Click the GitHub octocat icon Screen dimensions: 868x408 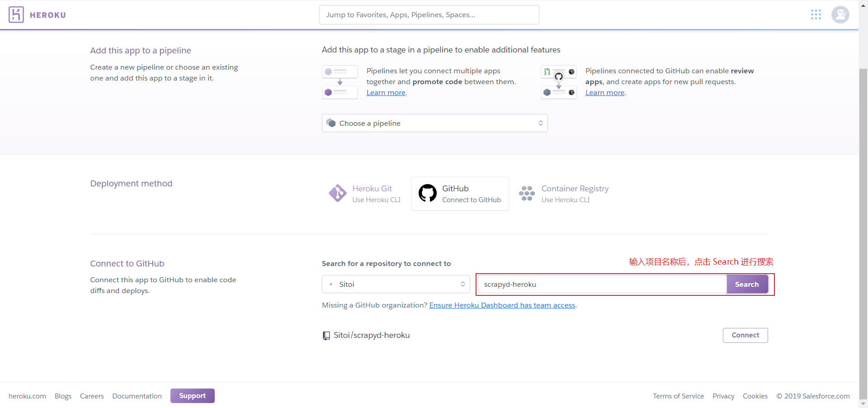pos(427,194)
